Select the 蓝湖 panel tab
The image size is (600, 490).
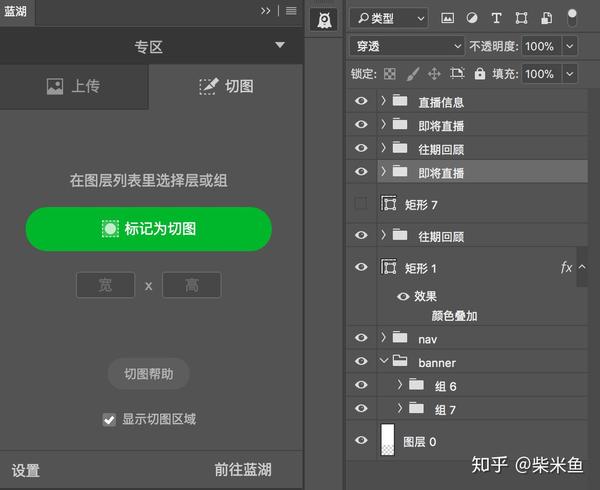click(16, 11)
